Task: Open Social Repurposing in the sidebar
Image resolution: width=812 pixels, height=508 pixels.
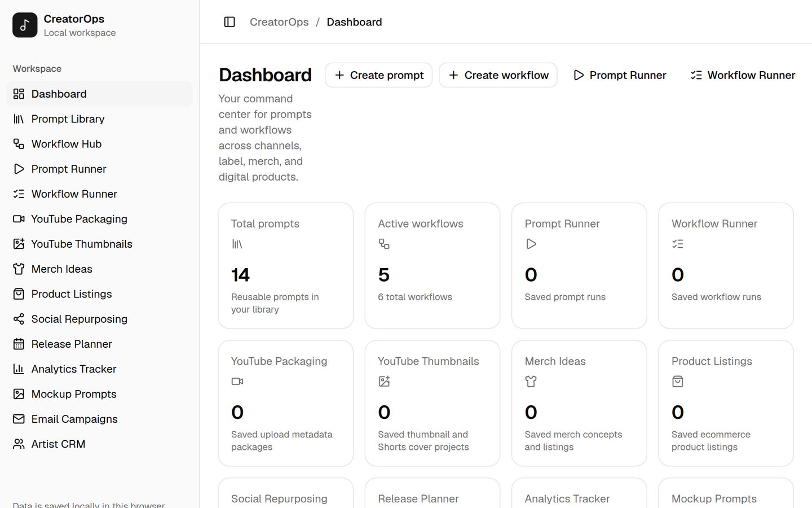Action: pos(99,319)
